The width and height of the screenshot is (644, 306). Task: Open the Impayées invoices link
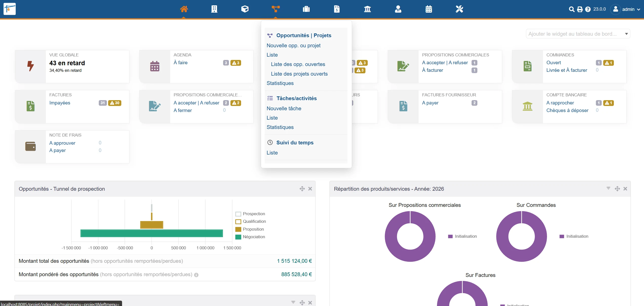pos(60,103)
